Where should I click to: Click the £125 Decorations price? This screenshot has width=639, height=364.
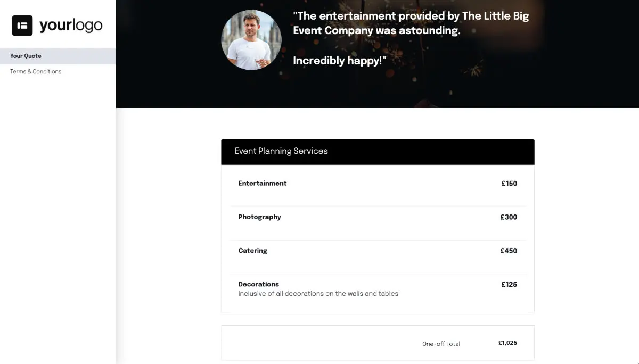(509, 284)
